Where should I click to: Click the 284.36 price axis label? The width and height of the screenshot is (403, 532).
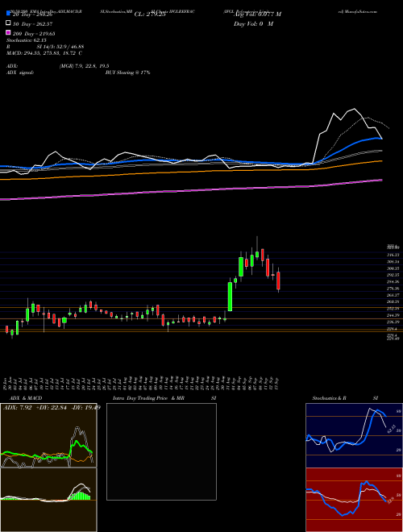click(393, 281)
